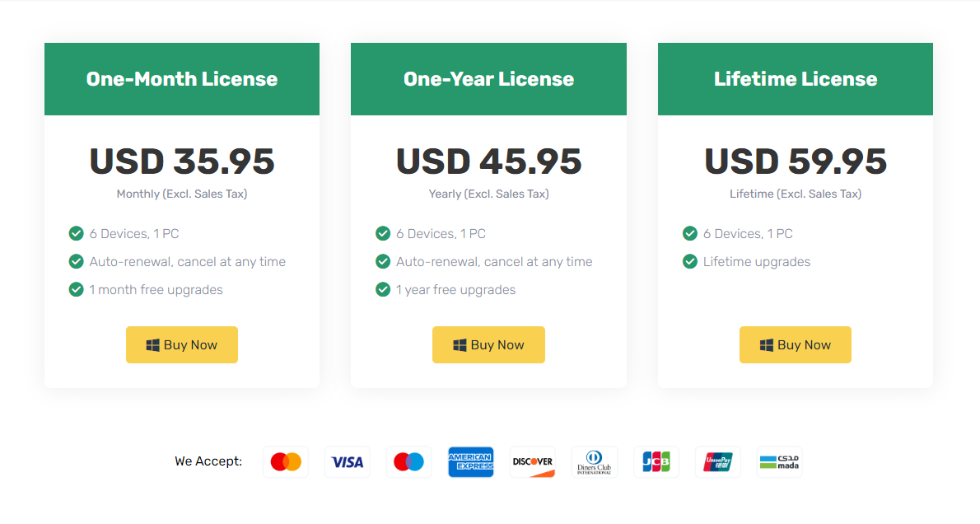Select the mada payment icon
The image size is (980, 524).
pos(779,462)
